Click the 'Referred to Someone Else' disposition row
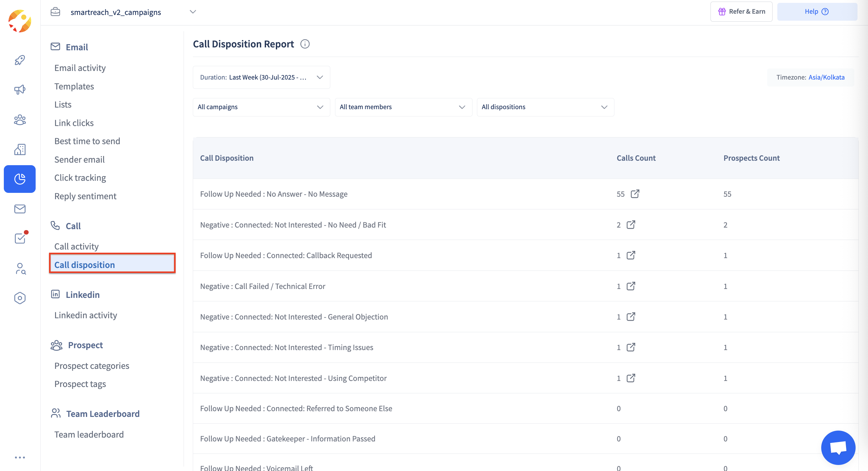The image size is (868, 471). (525, 408)
